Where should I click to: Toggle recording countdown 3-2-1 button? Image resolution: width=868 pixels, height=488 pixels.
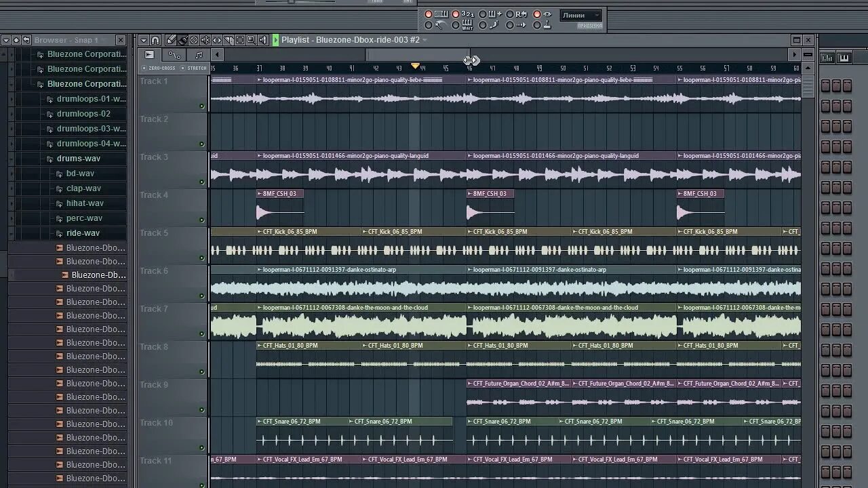pos(463,14)
